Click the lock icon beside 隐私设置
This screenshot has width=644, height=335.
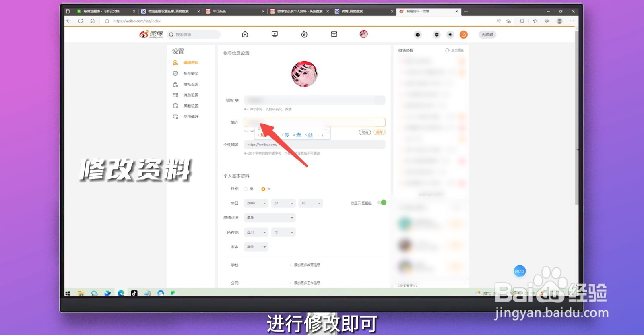175,84
